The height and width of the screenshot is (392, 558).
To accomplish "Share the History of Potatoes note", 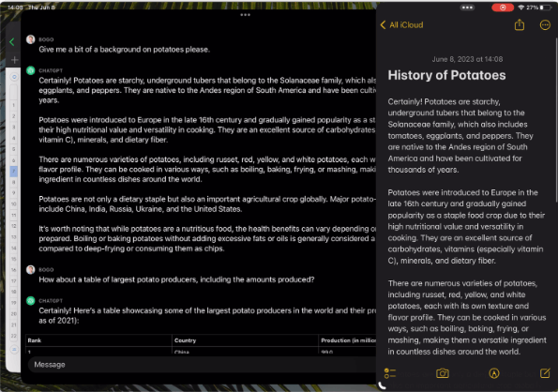I will click(x=520, y=24).
